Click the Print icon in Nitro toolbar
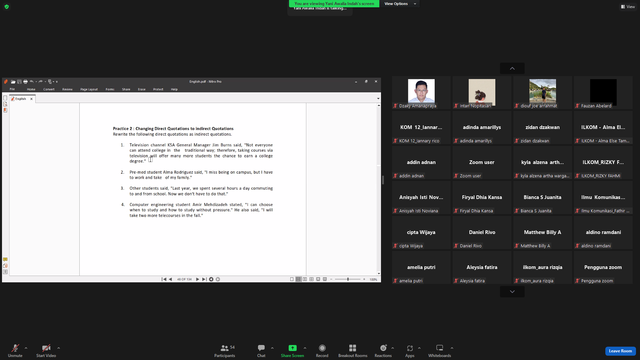640x360 pixels. pyautogui.click(x=25, y=82)
